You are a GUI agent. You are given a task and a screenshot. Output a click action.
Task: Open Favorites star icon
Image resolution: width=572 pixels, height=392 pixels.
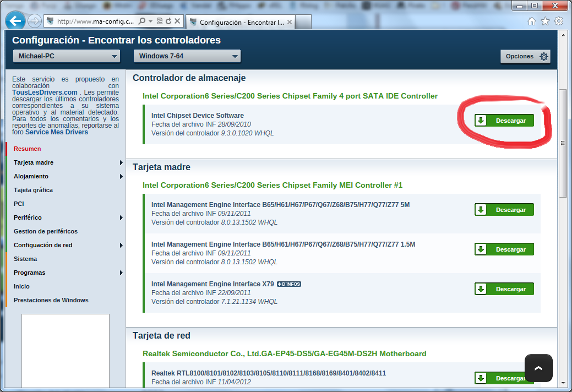(x=545, y=21)
